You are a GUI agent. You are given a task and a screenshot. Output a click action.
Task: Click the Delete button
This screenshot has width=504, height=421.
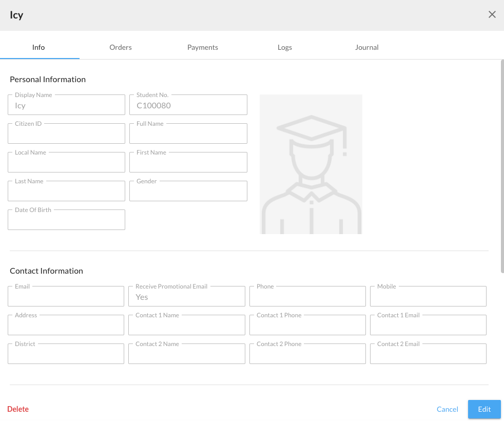pyautogui.click(x=18, y=409)
